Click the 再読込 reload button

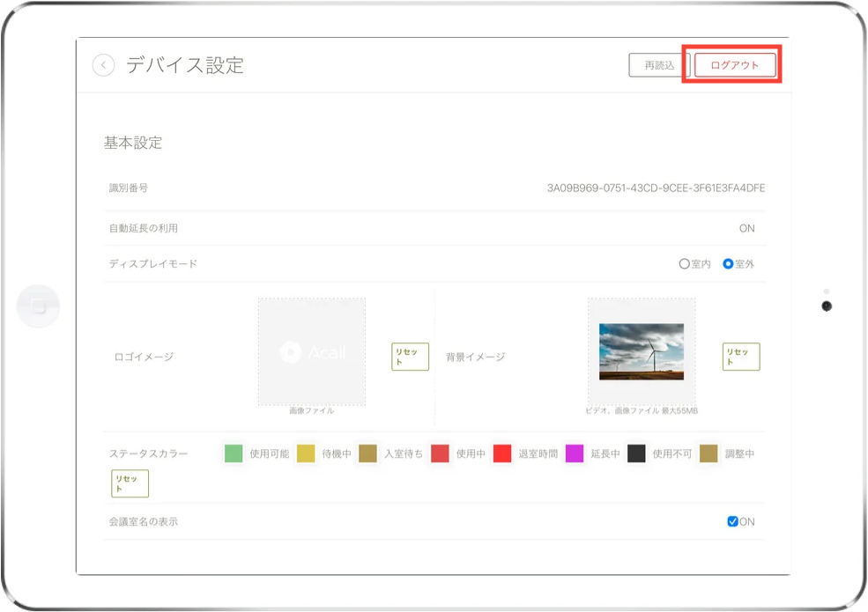[x=659, y=65]
